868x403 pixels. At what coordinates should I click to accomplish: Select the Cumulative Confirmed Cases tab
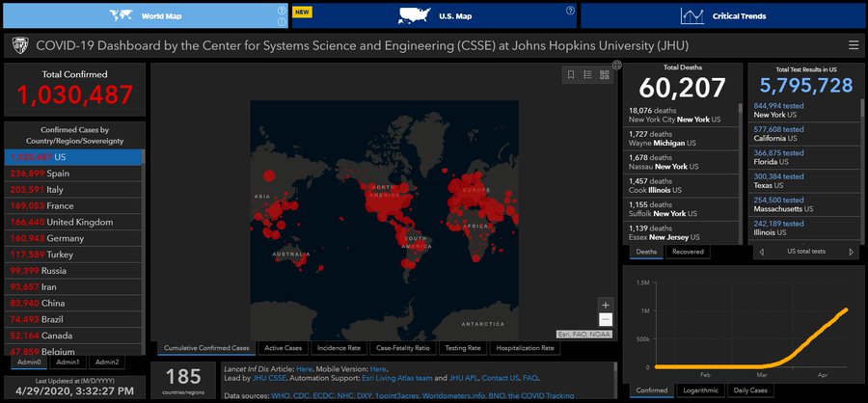(x=206, y=348)
